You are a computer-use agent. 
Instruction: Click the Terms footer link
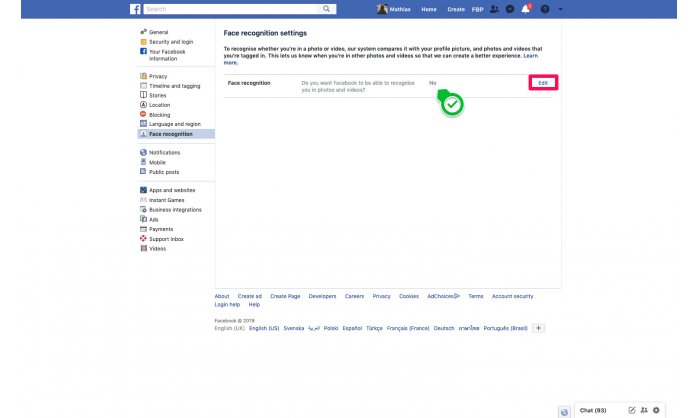(475, 296)
